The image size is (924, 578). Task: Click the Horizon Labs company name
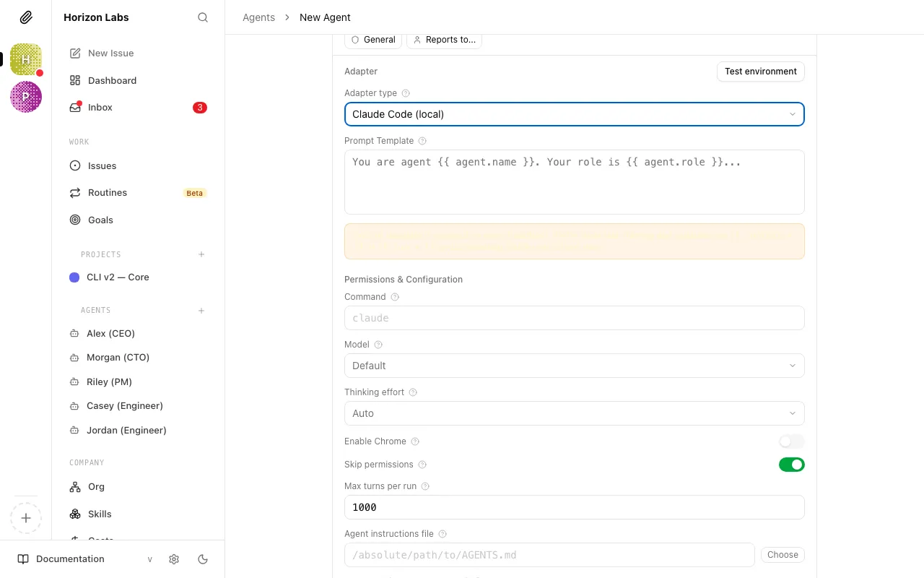pos(96,17)
